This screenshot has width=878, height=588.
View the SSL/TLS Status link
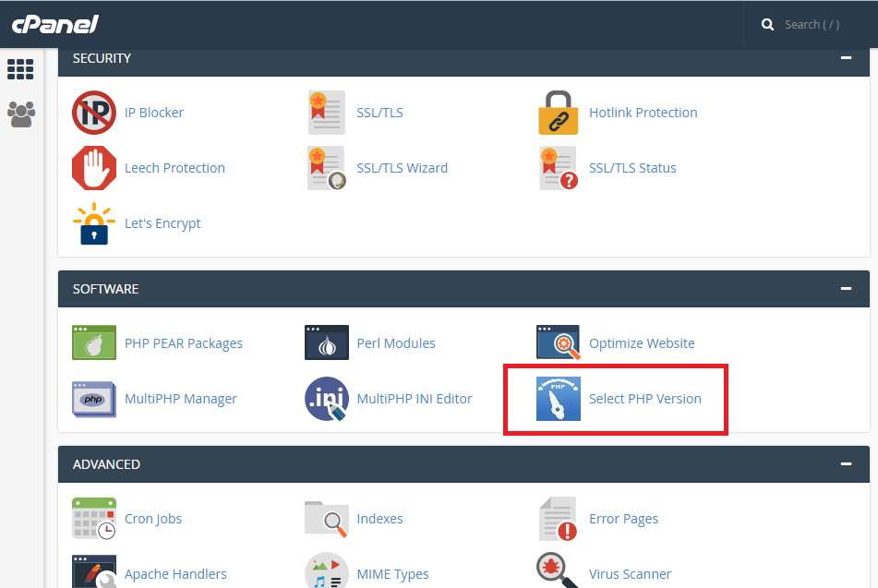coord(632,168)
